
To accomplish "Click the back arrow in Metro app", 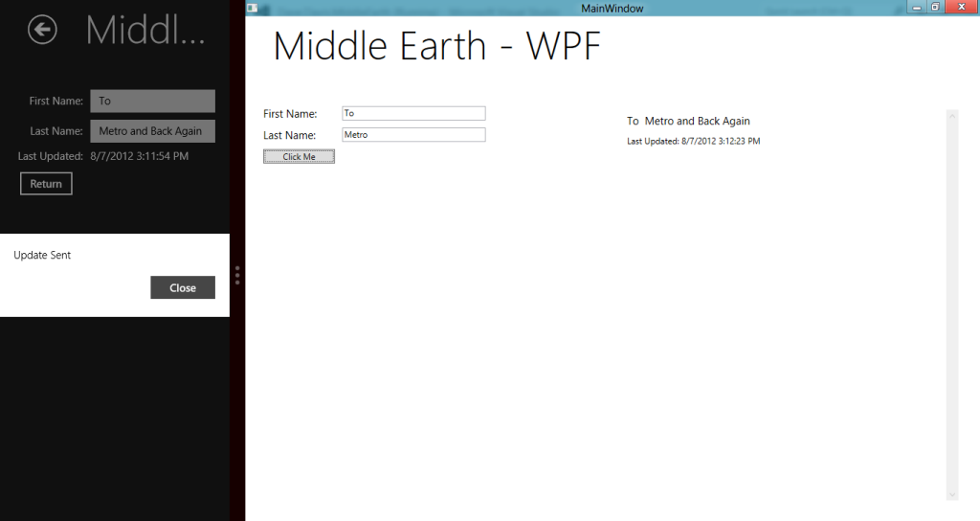I will tap(42, 31).
